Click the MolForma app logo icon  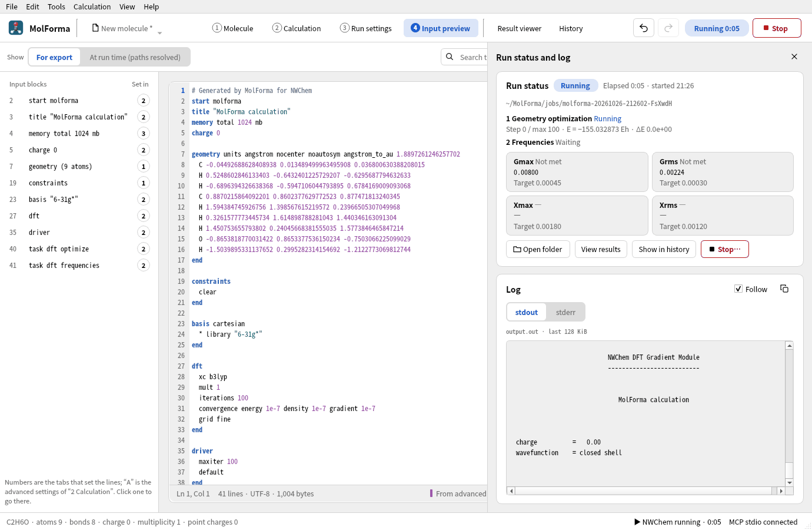tap(16, 28)
